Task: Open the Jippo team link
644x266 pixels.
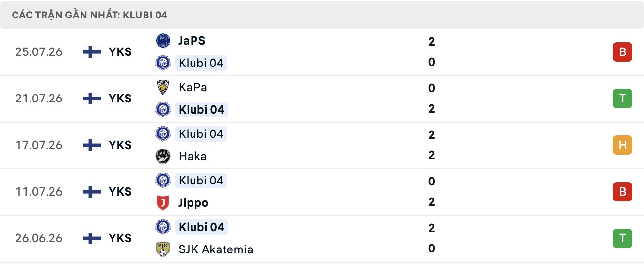Action: pos(193,203)
